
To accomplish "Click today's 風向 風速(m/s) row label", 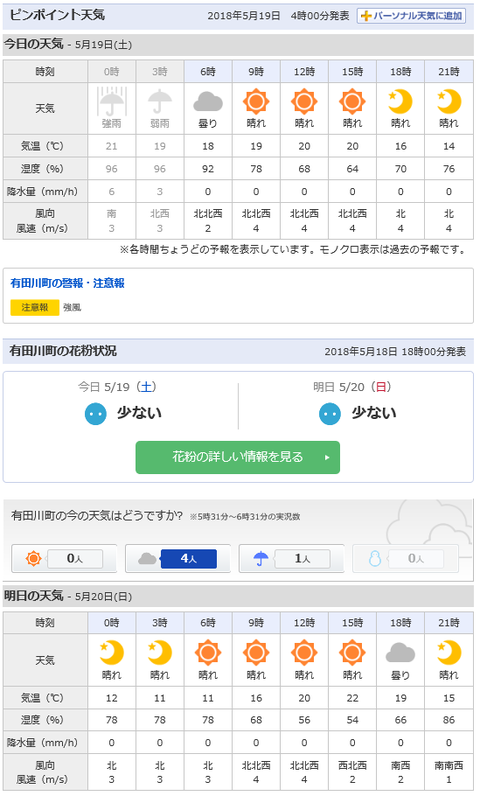I will coord(45,221).
